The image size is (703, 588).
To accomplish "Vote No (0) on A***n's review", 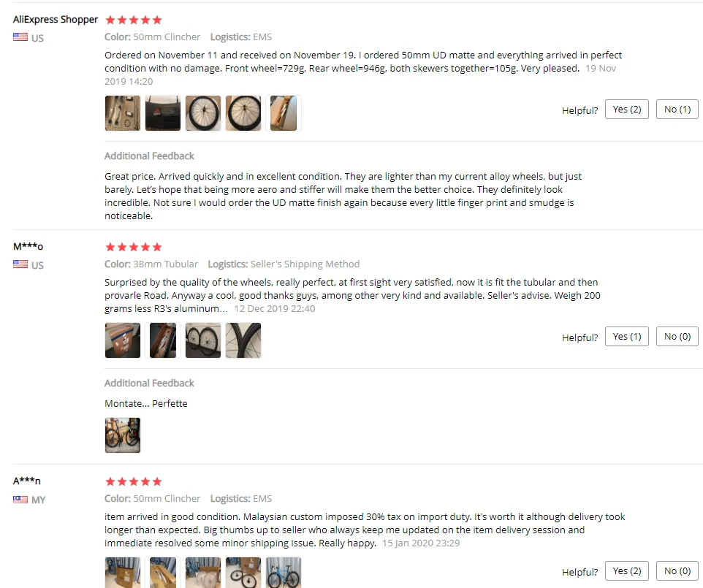I will click(677, 571).
